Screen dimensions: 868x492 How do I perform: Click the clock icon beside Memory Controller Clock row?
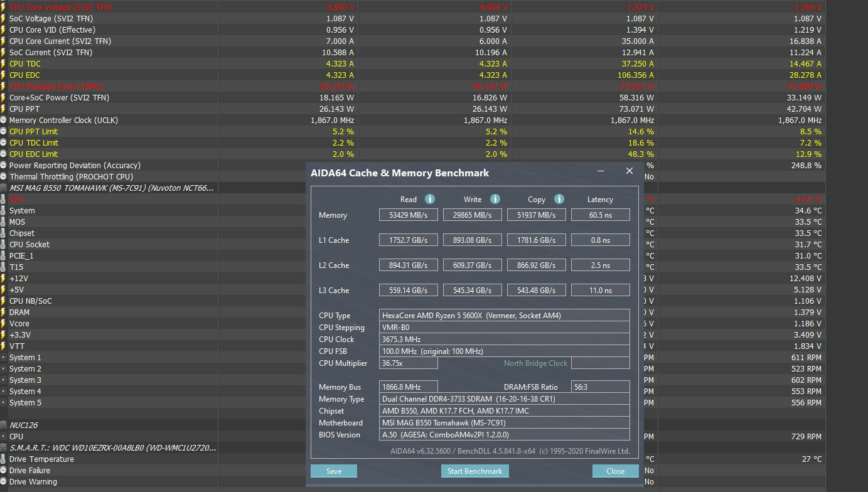point(3,120)
